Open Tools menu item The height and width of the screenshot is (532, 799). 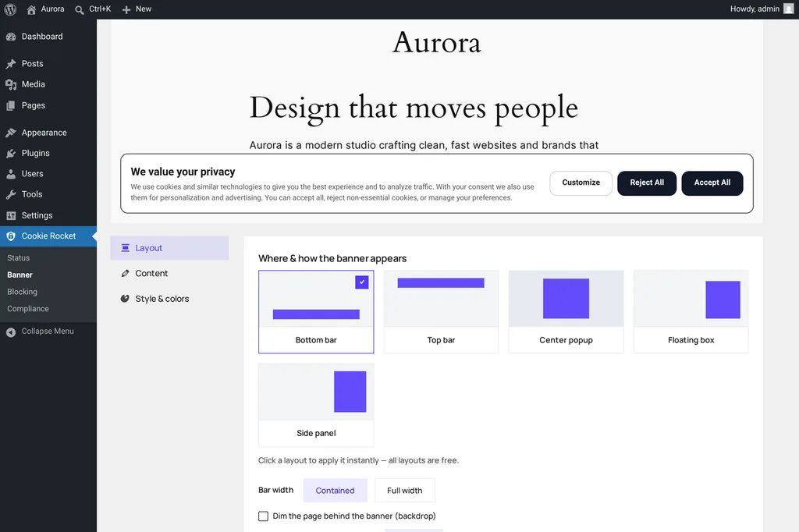[48, 195]
